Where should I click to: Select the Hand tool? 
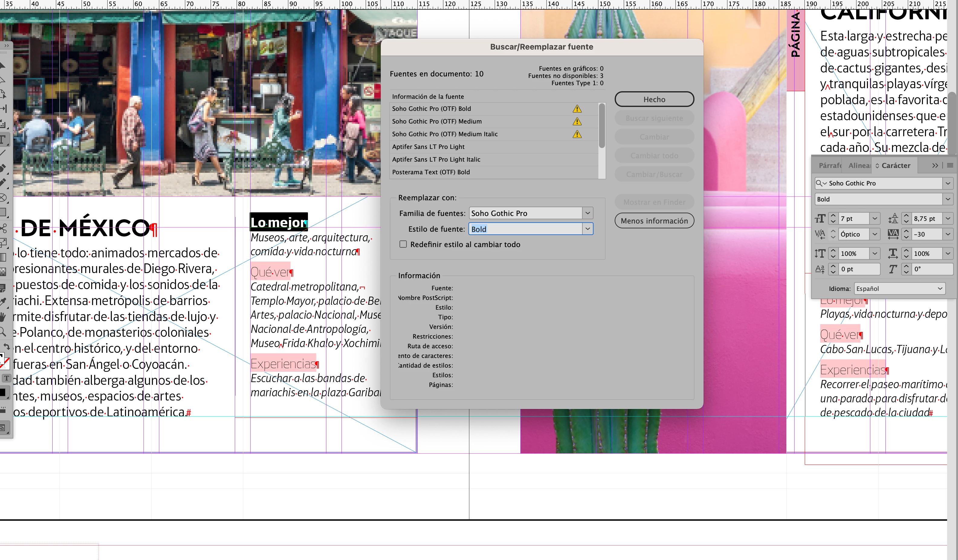point(3,317)
